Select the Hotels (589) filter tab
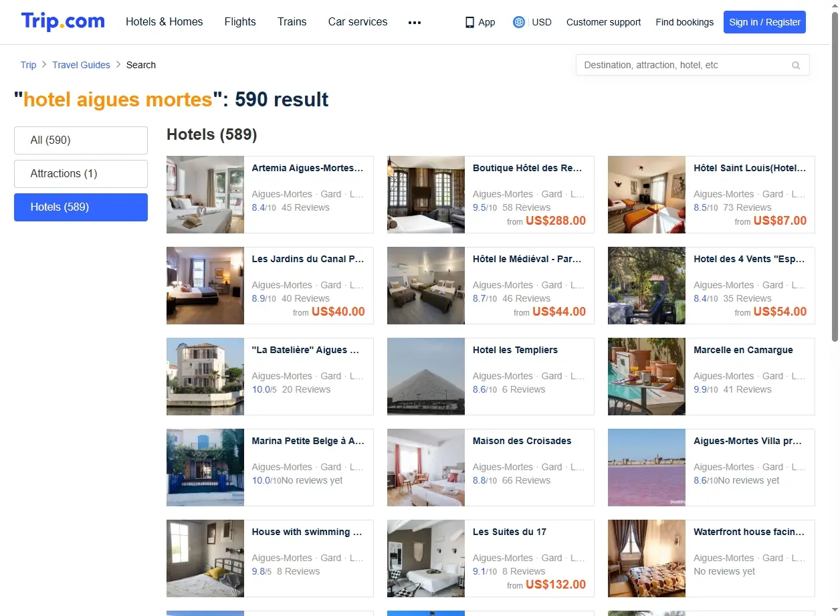 81,207
